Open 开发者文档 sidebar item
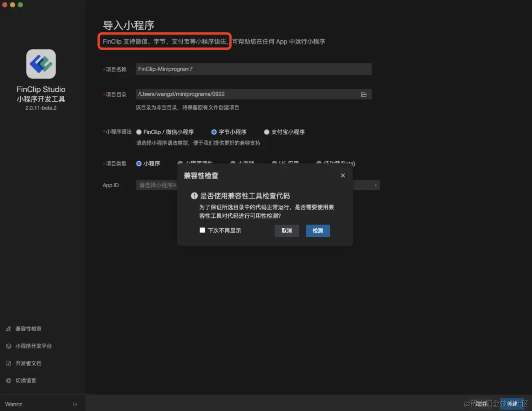The width and height of the screenshot is (532, 411). tap(28, 363)
